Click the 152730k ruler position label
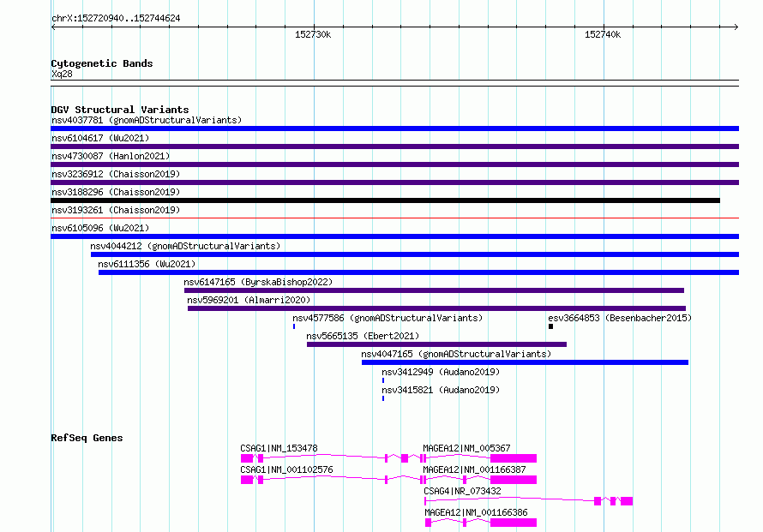763x532 pixels. point(313,34)
